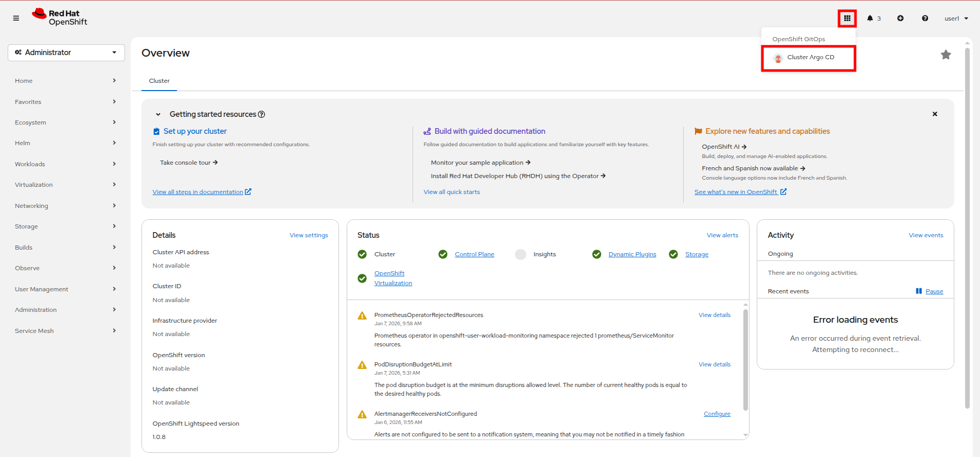Image resolution: width=980 pixels, height=457 pixels.
Task: Open the notifications bell icon
Action: point(870,19)
